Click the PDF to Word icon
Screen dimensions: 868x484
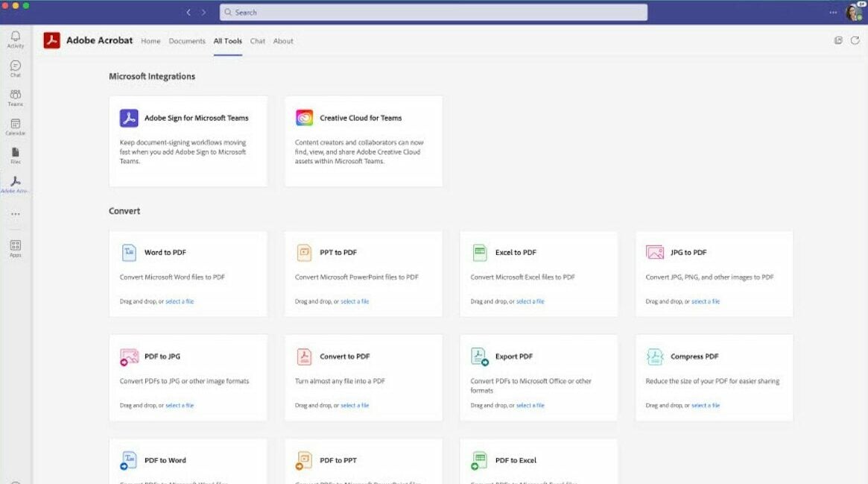pos(128,460)
